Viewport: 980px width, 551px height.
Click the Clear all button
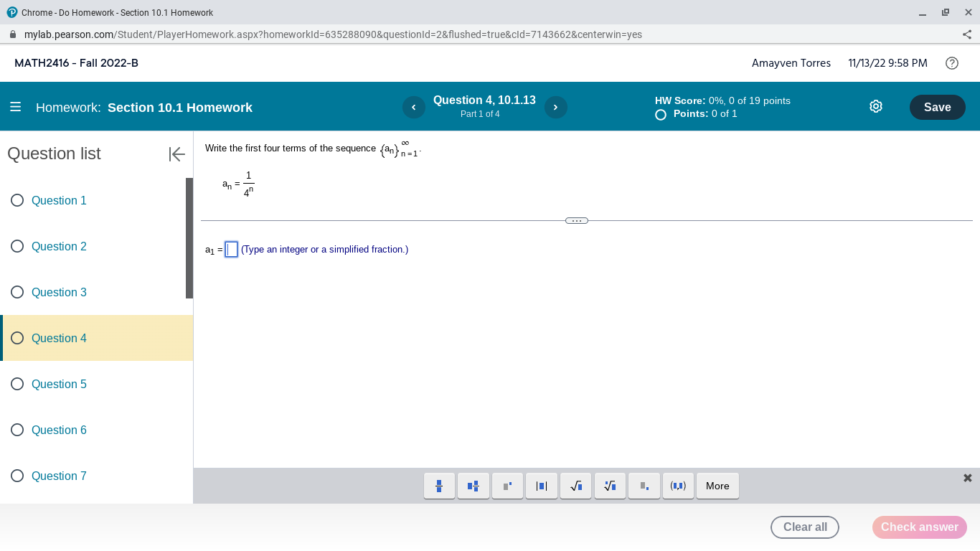(804, 527)
